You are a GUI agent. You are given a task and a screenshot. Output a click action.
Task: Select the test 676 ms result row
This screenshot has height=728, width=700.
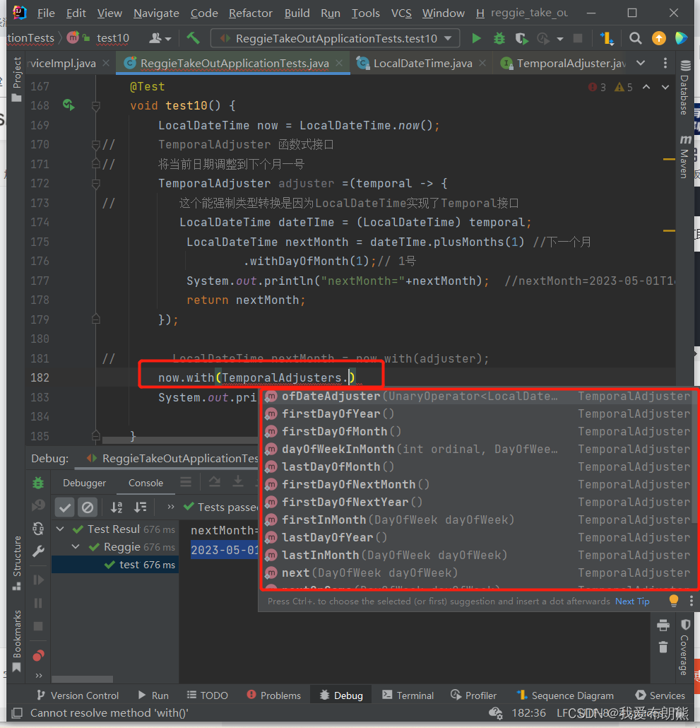[x=116, y=565]
